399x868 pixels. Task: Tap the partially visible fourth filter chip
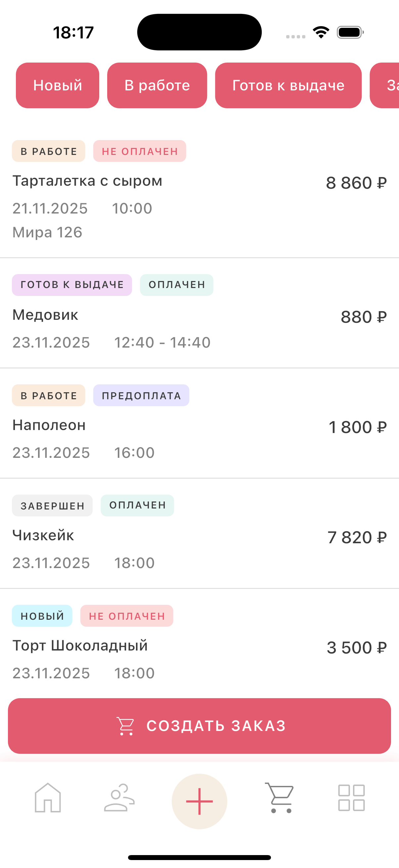(x=385, y=85)
